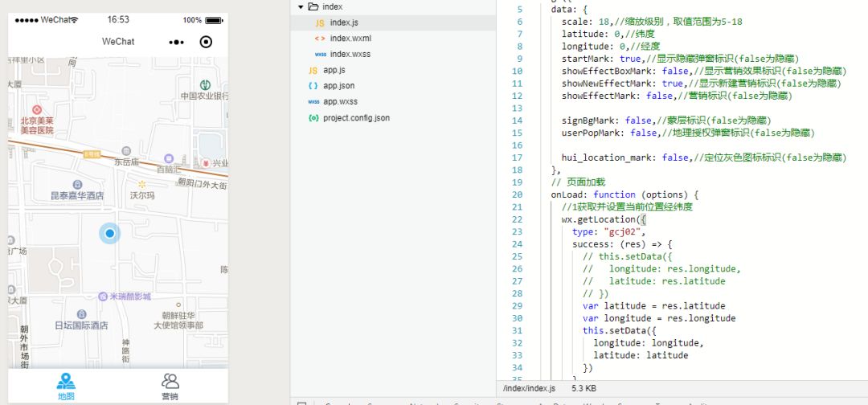The image size is (868, 405).
Task: Click the 朝阳门外大街 road label on map
Action: tap(203, 184)
